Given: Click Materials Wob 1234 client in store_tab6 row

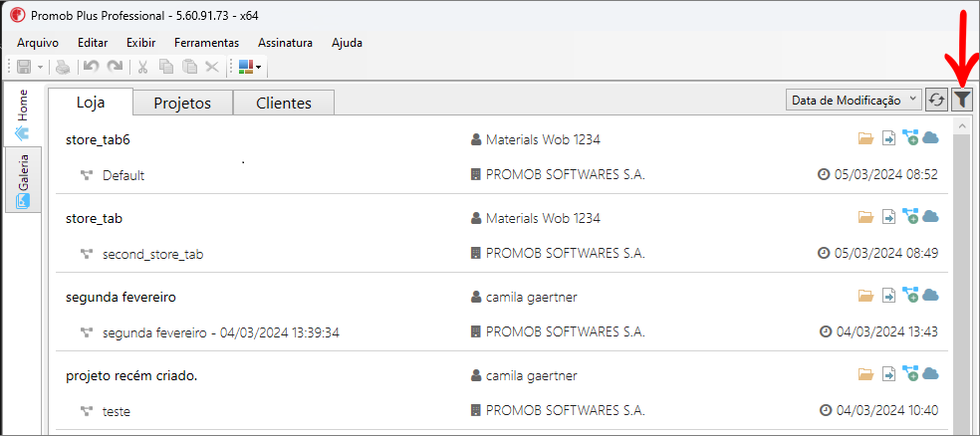Looking at the screenshot, I should click(x=543, y=140).
